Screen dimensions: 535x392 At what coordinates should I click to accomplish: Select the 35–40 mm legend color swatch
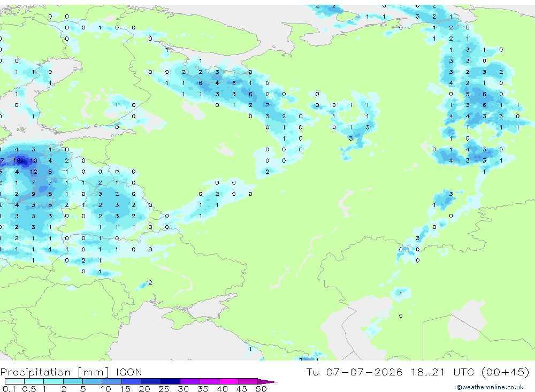tap(209, 381)
